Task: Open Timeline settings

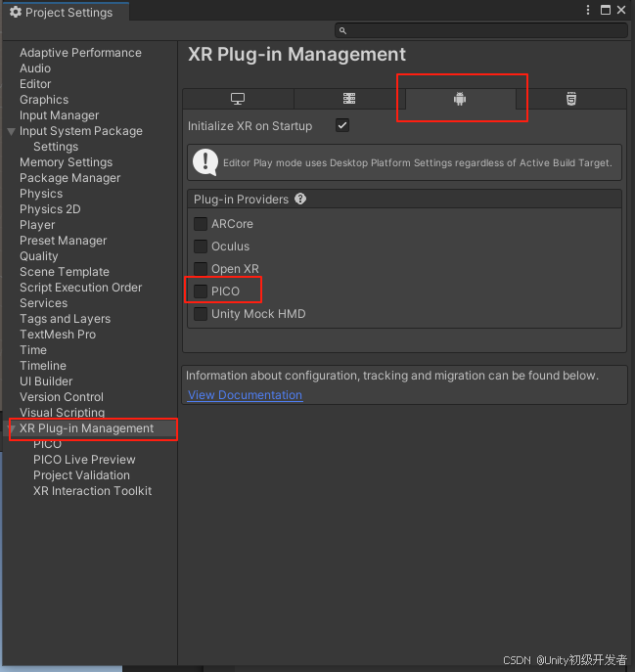Action: pos(43,366)
